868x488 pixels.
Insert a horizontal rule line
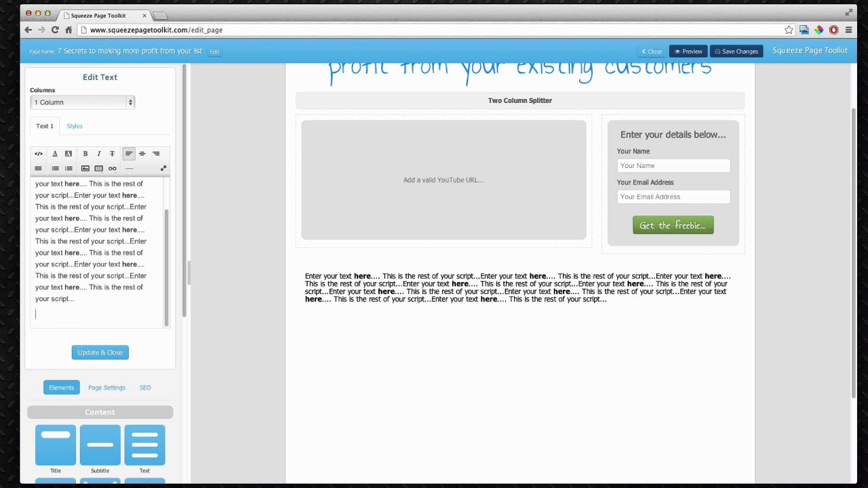tap(129, 169)
